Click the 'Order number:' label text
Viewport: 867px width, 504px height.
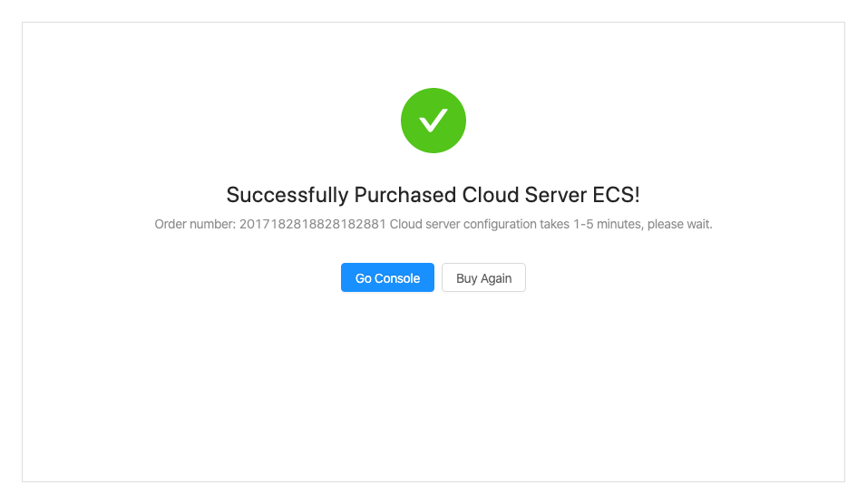click(x=195, y=225)
